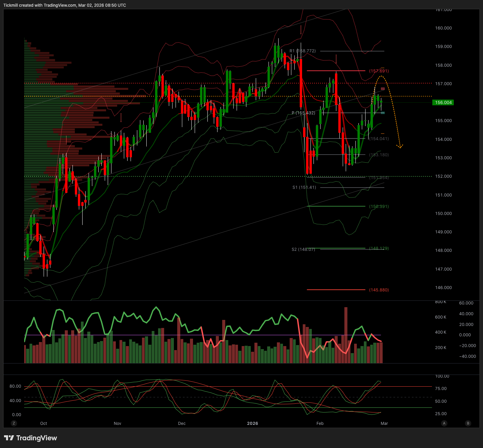The image size is (483, 448).
Task: Click the Z timezone button near Oct
Action: (x=14, y=423)
